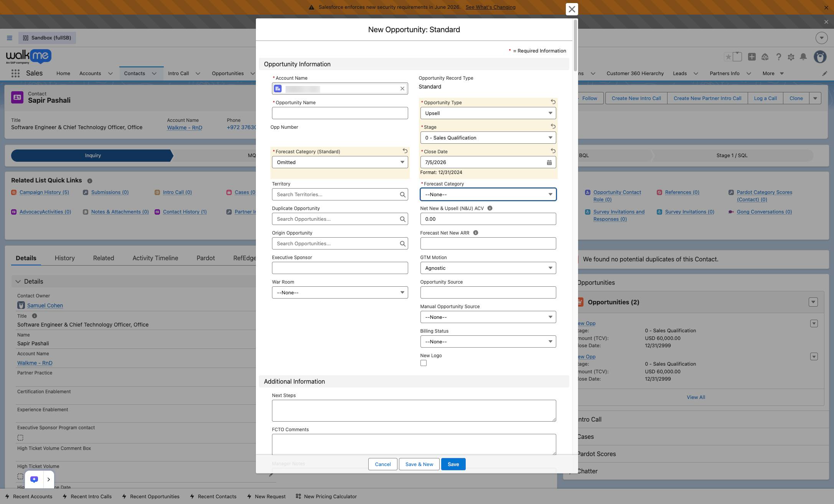This screenshot has height=504, width=834.
Task: Open Samuel Cohen owner link
Action: pos(45,305)
